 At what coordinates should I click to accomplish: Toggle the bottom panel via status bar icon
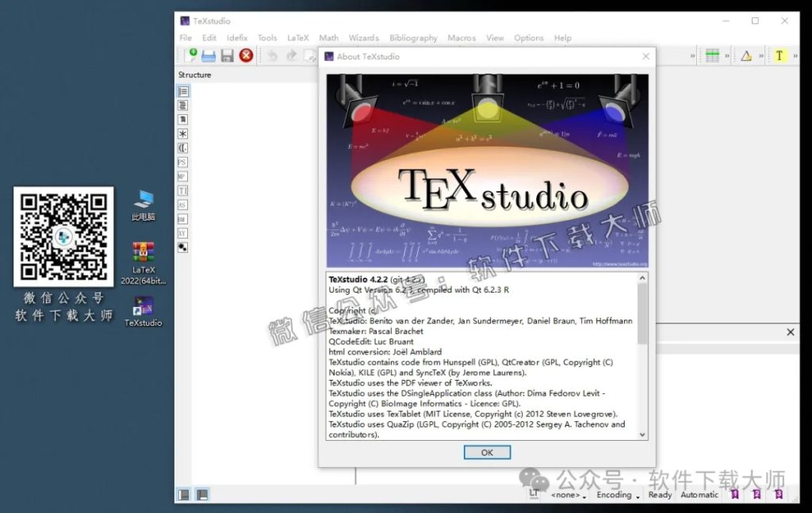[x=202, y=495]
